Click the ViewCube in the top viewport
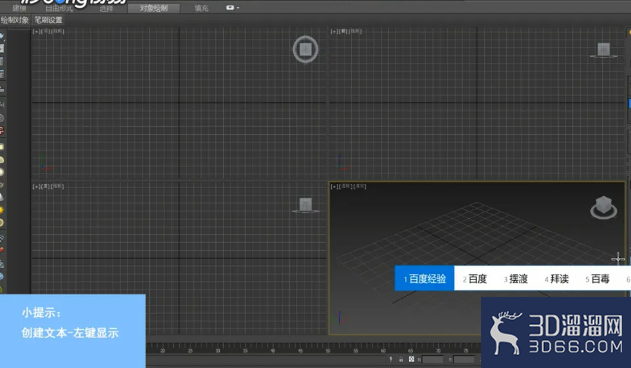631x368 pixels. (x=305, y=50)
